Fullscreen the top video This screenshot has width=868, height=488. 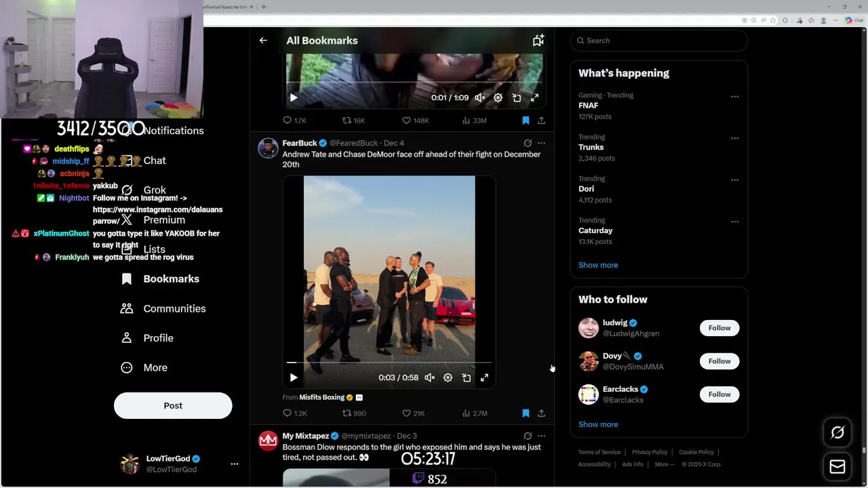(534, 98)
